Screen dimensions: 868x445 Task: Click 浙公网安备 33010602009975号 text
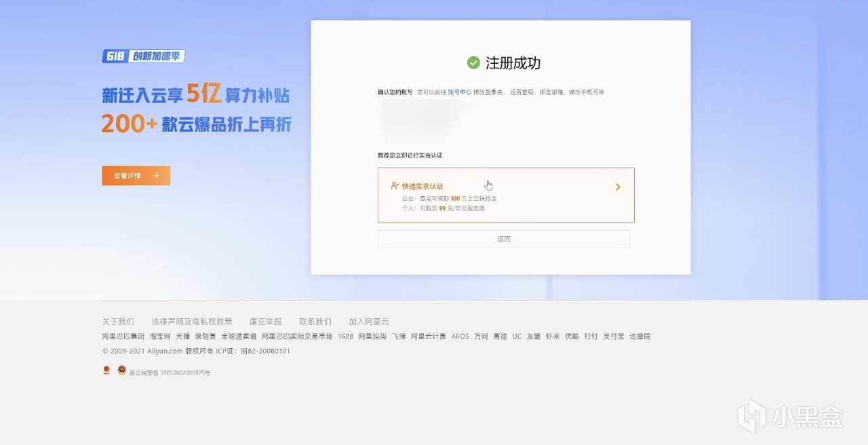(x=170, y=372)
